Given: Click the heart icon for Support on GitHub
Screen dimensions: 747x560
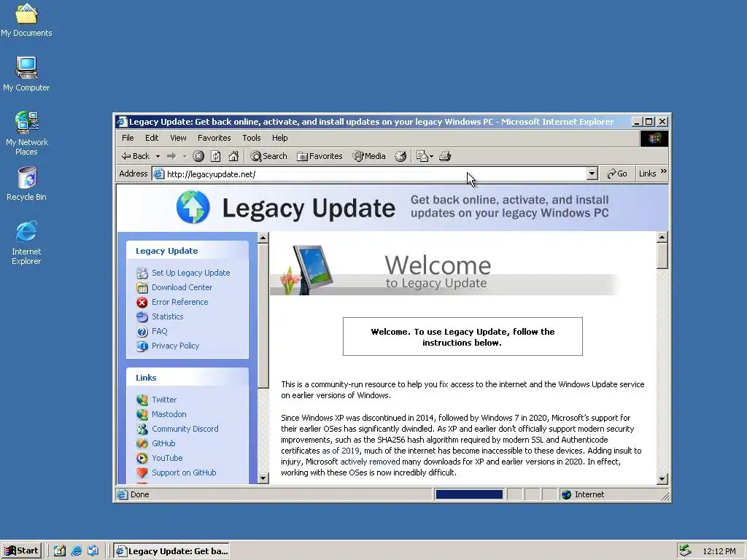Looking at the screenshot, I should [x=142, y=472].
